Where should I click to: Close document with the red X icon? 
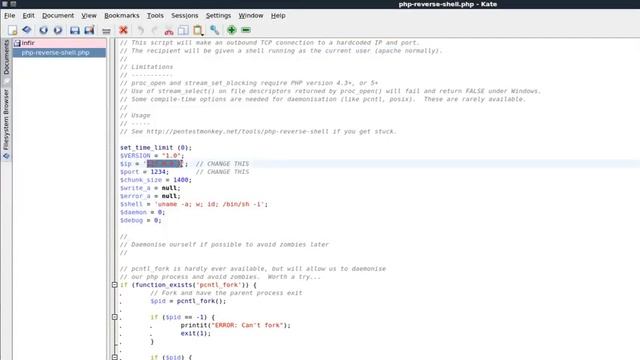click(x=123, y=30)
